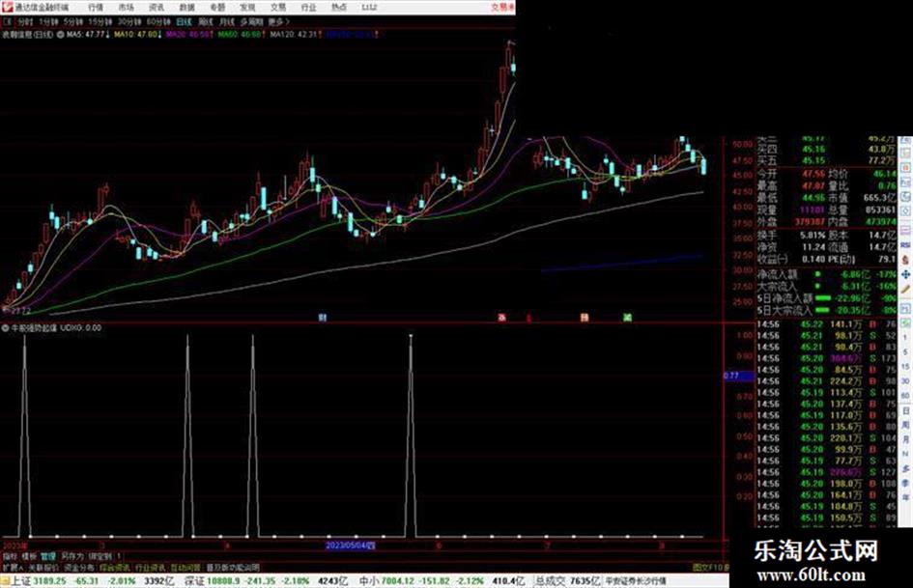This screenshot has height=588, width=913.
Task: Click the 总成交 7635亿 status entry
Action: point(566,580)
